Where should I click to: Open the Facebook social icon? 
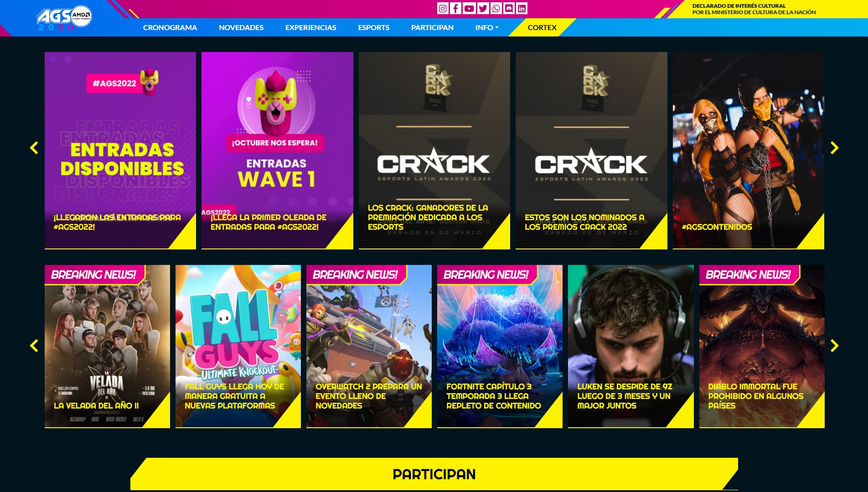455,8
